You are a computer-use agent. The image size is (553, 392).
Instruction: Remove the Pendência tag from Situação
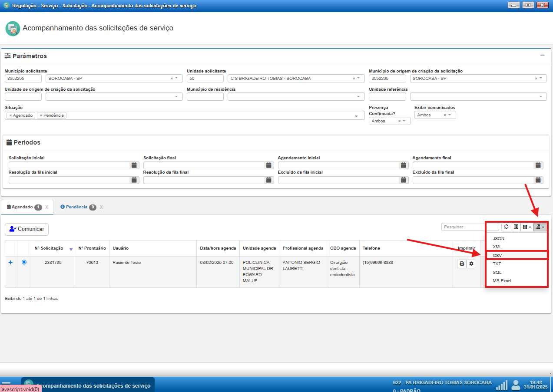pos(41,115)
